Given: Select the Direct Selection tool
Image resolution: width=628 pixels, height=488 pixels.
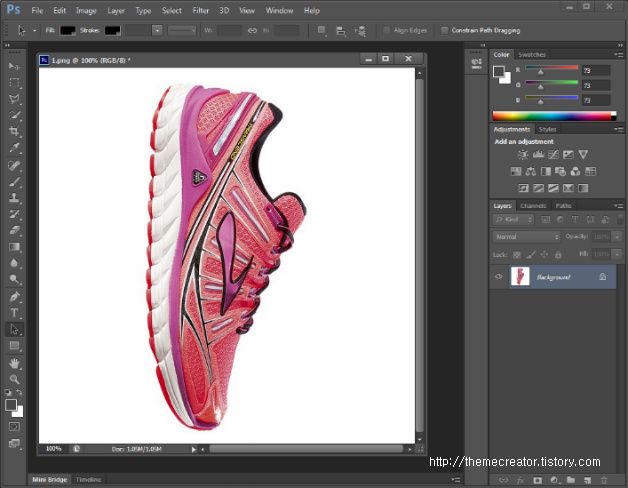Looking at the screenshot, I should [x=14, y=329].
